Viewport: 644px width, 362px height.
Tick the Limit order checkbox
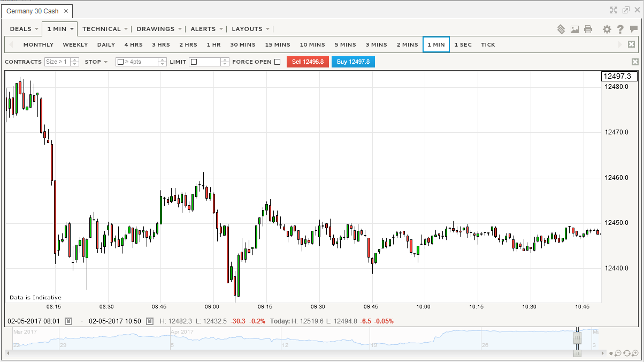[194, 62]
